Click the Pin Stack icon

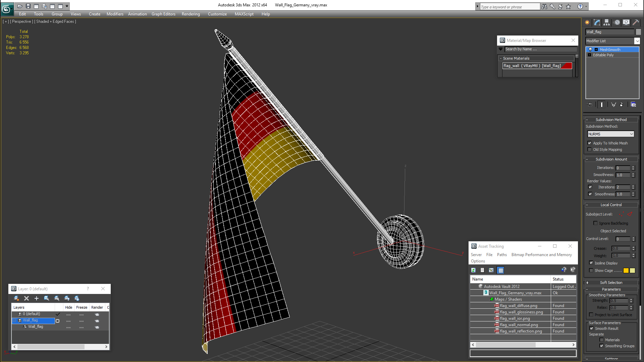point(590,105)
